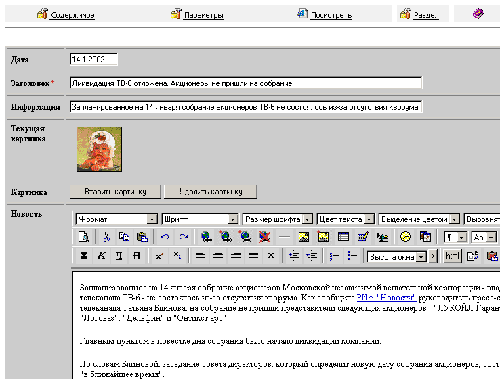The width and height of the screenshot is (500, 379).
Task: Click the Cut scissors icon
Action: (x=106, y=237)
